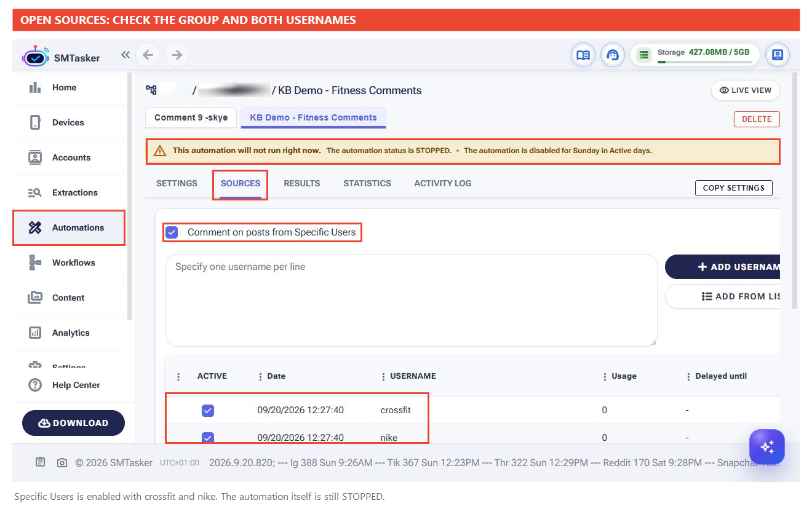The height and width of the screenshot is (514, 812).
Task: Click the Analytics chart icon
Action: [x=35, y=333]
